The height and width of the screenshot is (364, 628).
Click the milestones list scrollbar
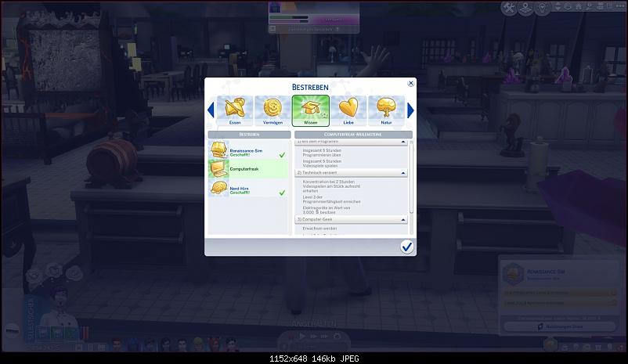coord(411,177)
